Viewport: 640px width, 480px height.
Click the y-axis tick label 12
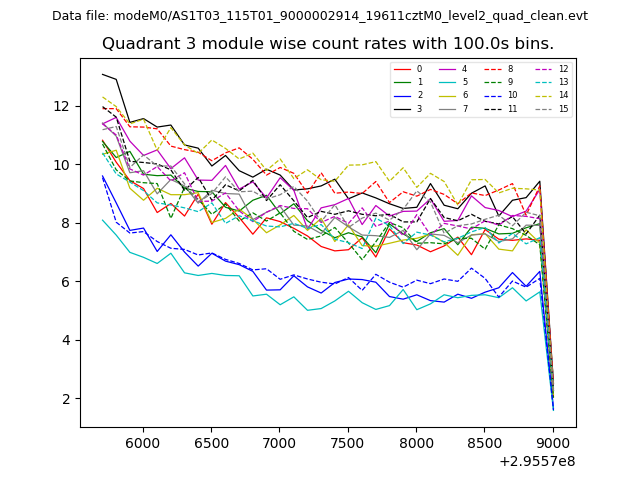pos(62,106)
